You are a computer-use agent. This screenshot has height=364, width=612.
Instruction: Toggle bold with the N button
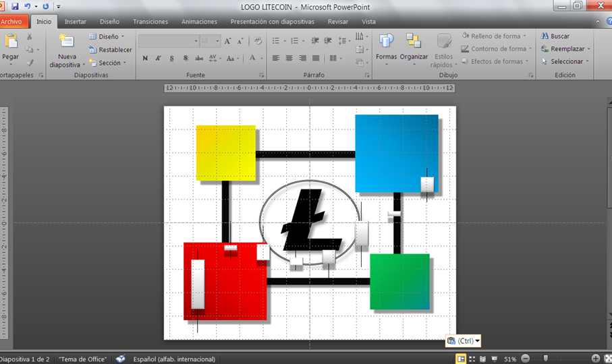(x=145, y=58)
